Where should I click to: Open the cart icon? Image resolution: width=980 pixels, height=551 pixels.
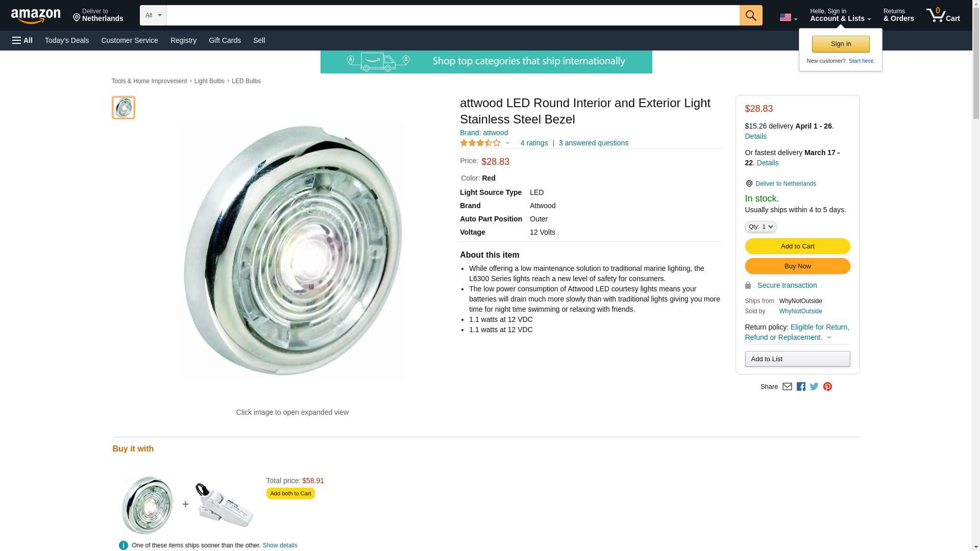[943, 15]
